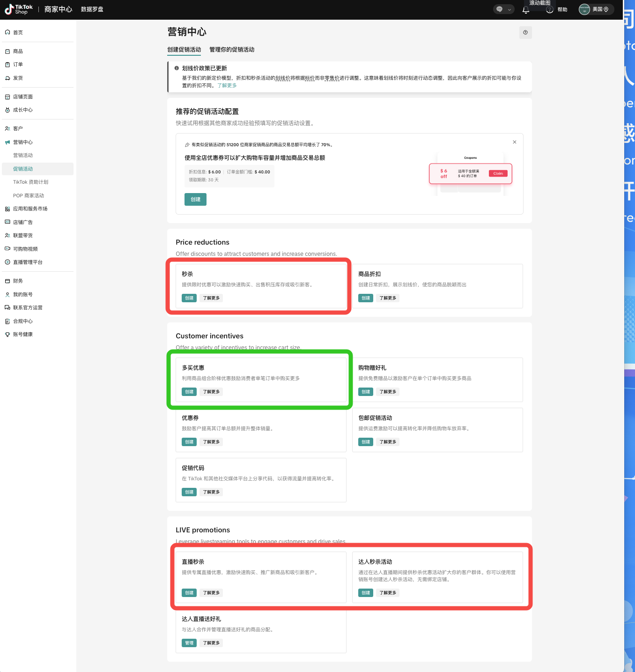Click the TikTok Shop logo

19,9
